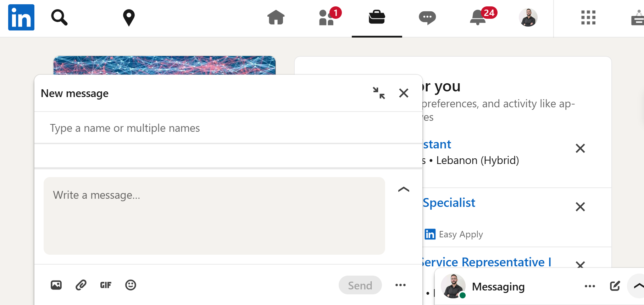Image resolution: width=644 pixels, height=305 pixels.
Task: Open the notifications bell icon
Action: coord(478,17)
